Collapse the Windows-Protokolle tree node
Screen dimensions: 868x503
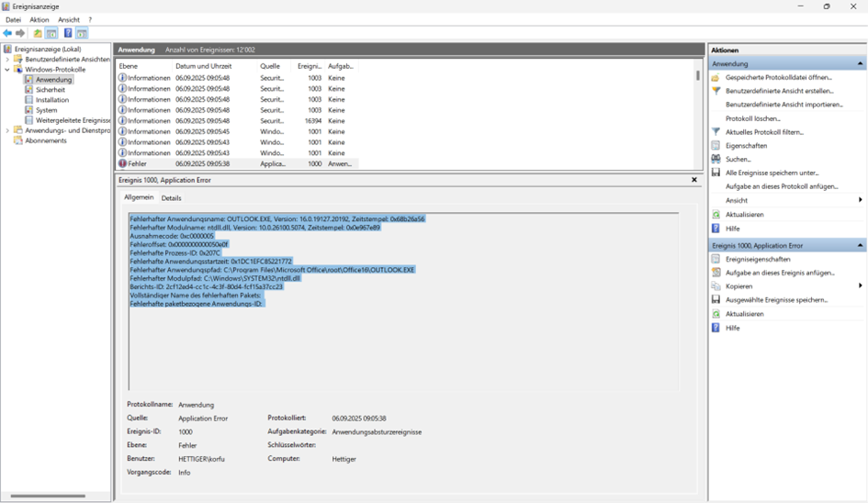pos(7,70)
